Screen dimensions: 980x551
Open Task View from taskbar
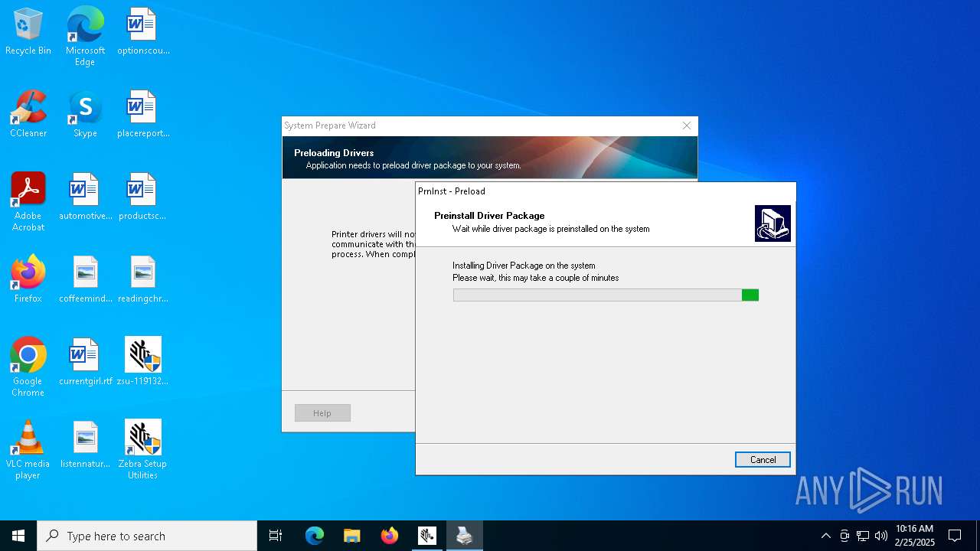click(276, 536)
